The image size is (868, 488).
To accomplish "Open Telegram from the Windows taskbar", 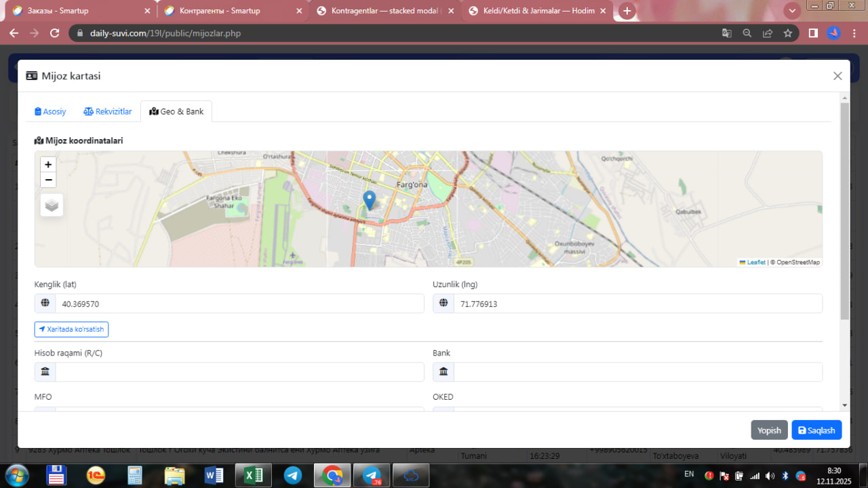I will 293,475.
